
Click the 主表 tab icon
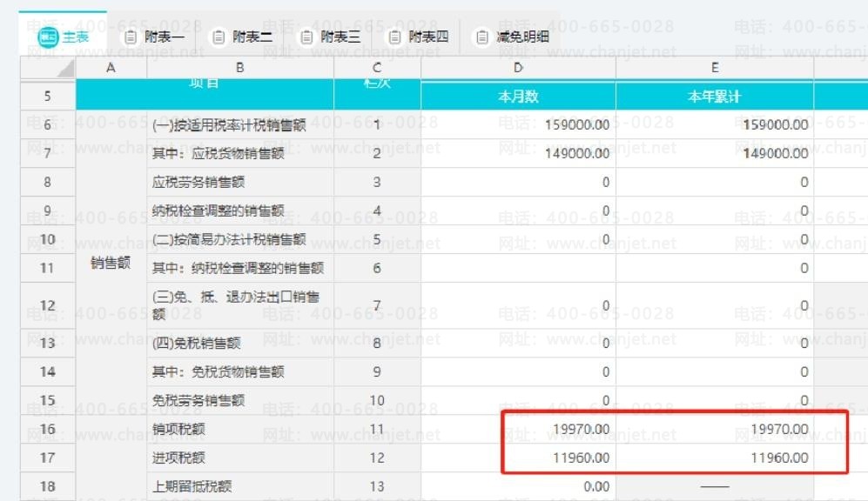(x=48, y=37)
